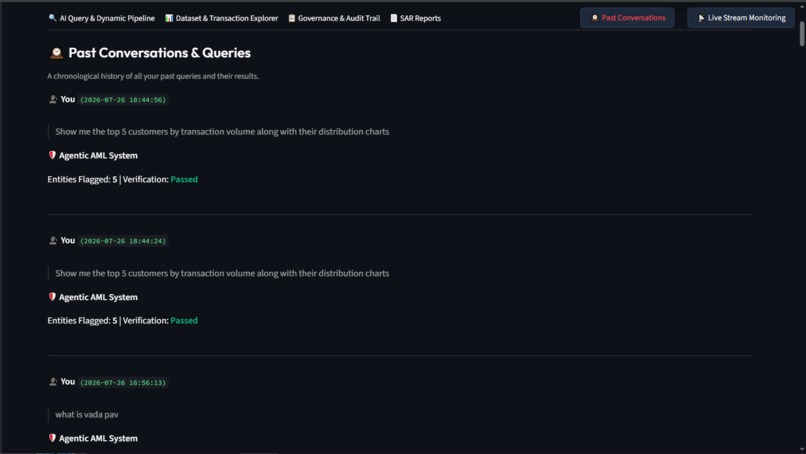Click the user icon at 18:44:24 entry

[52, 241]
